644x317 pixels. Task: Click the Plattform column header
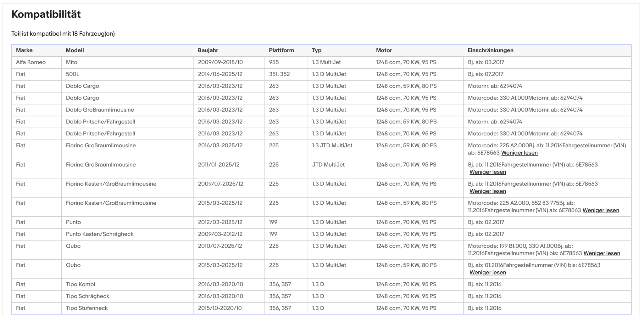click(x=281, y=50)
